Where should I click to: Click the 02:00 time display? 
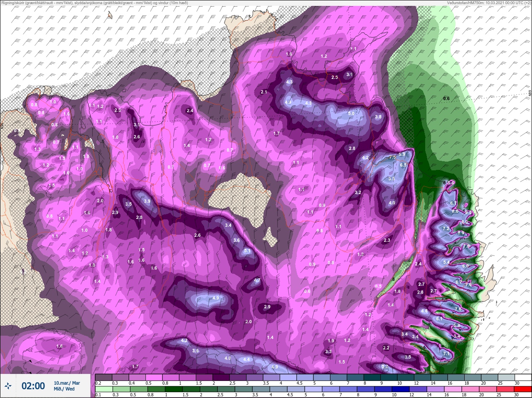33,386
